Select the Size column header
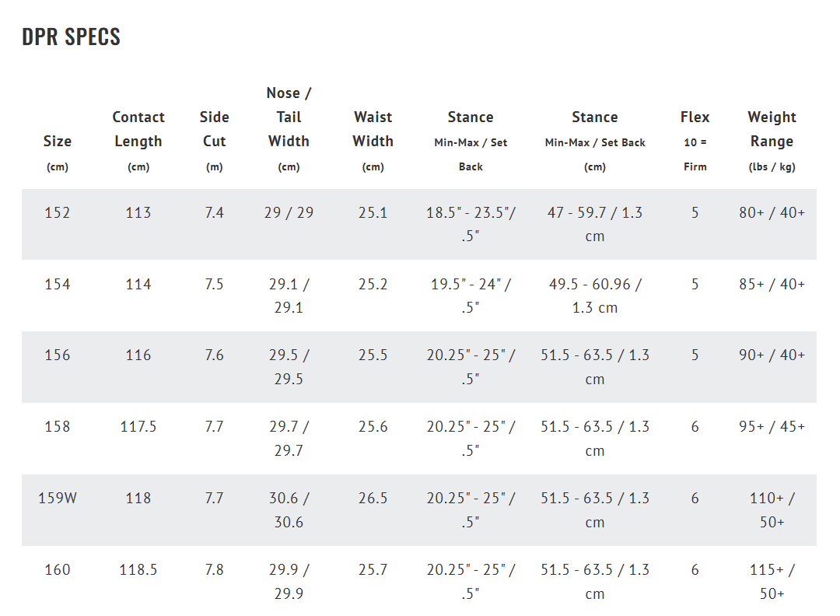The width and height of the screenshot is (840, 616). point(58,142)
